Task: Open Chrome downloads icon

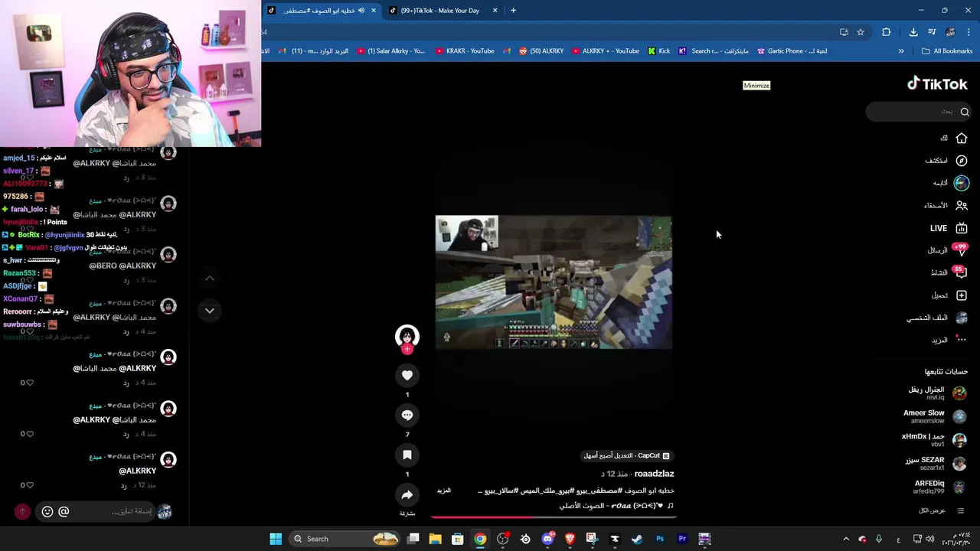Action: (x=913, y=32)
